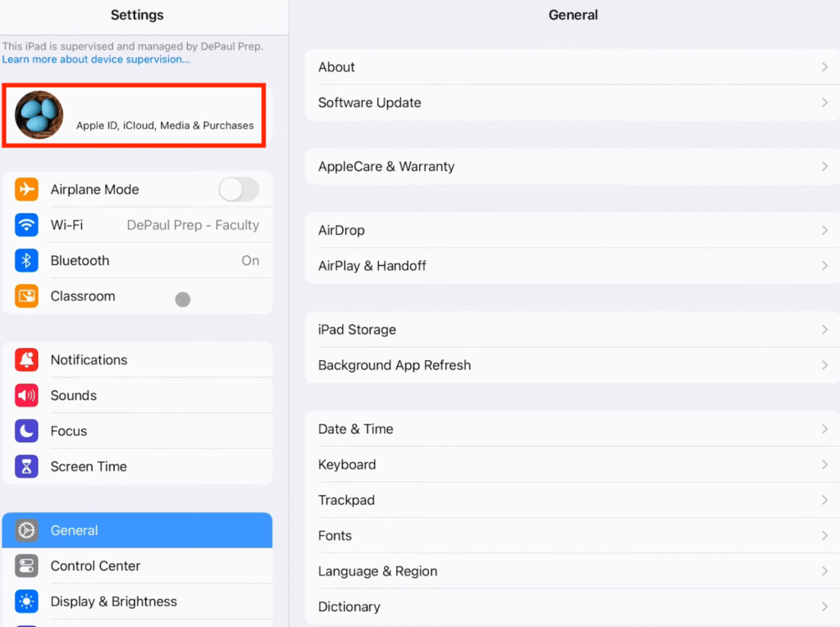
Task: Open Background App Refresh
Action: 572,365
